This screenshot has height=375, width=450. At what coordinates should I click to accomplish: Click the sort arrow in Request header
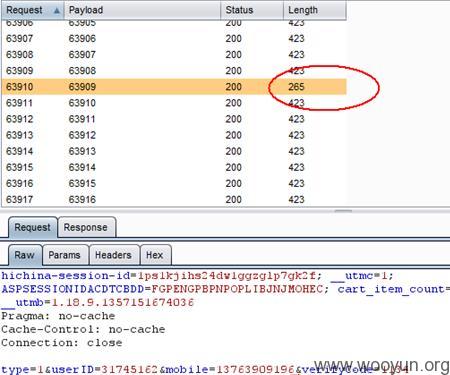[x=57, y=11]
